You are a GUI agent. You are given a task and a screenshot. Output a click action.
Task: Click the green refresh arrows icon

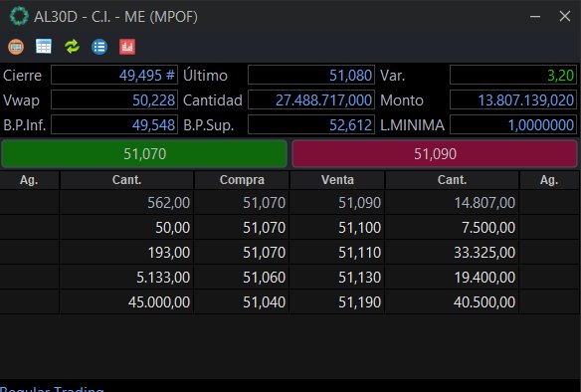point(72,47)
